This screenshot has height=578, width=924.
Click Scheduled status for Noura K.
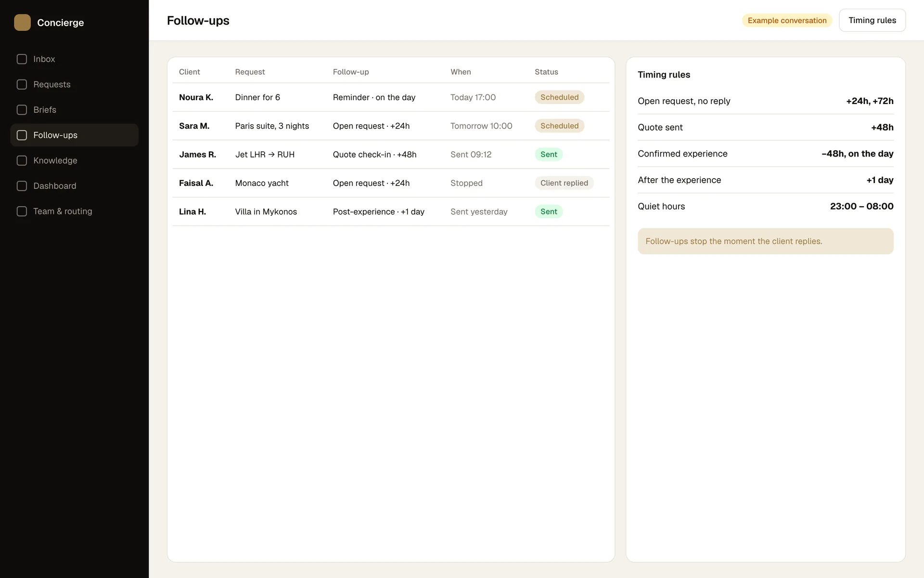coord(559,97)
